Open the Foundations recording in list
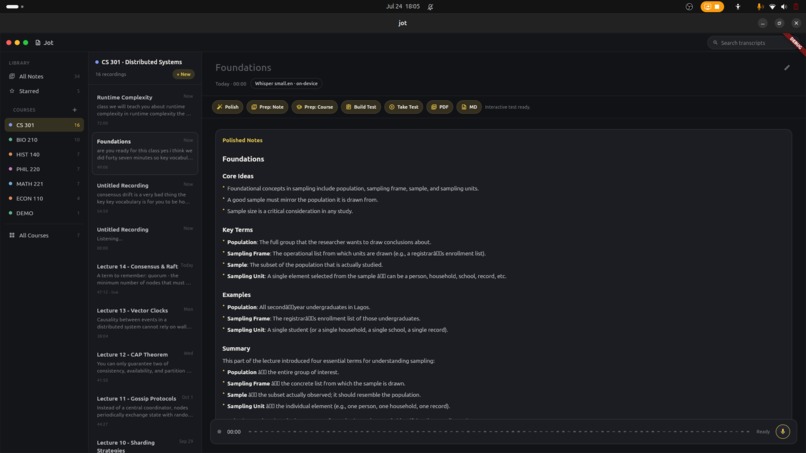This screenshot has width=806, height=453. click(x=145, y=153)
